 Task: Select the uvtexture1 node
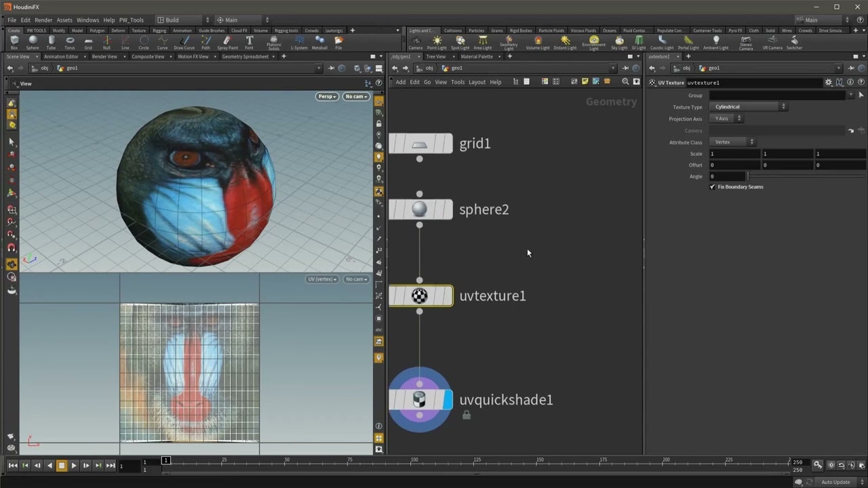(x=420, y=296)
